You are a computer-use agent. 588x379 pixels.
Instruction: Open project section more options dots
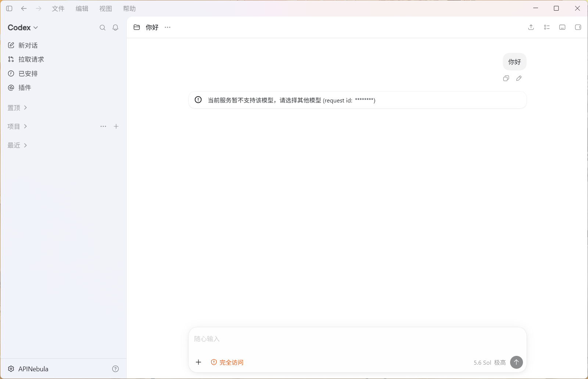(x=103, y=126)
